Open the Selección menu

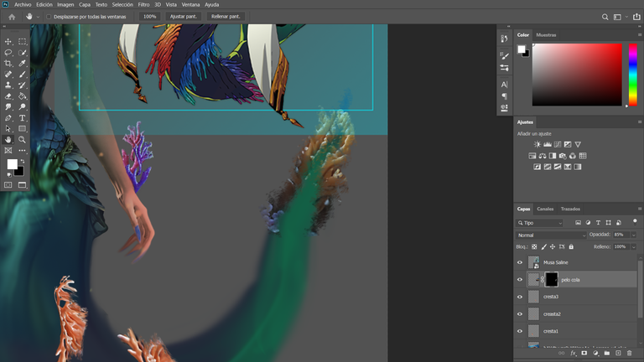click(x=122, y=4)
